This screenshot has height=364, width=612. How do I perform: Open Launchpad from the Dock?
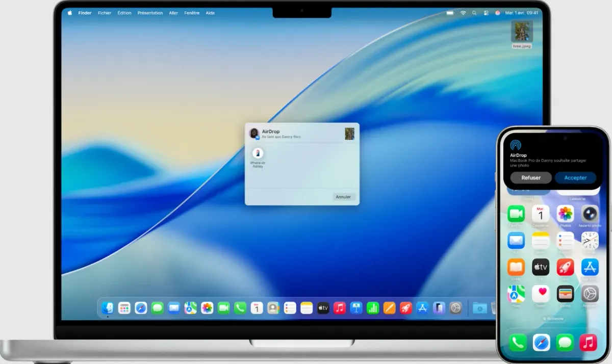pos(125,307)
